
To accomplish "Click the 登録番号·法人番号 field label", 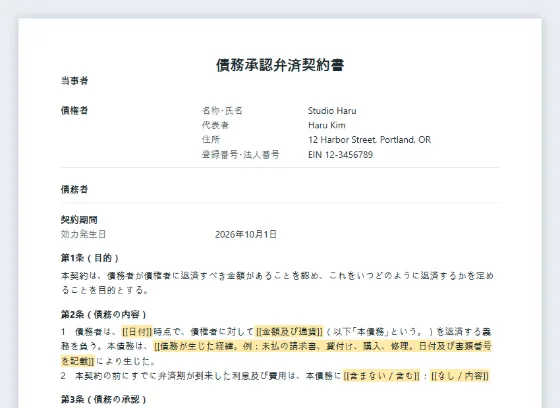I will (x=240, y=155).
